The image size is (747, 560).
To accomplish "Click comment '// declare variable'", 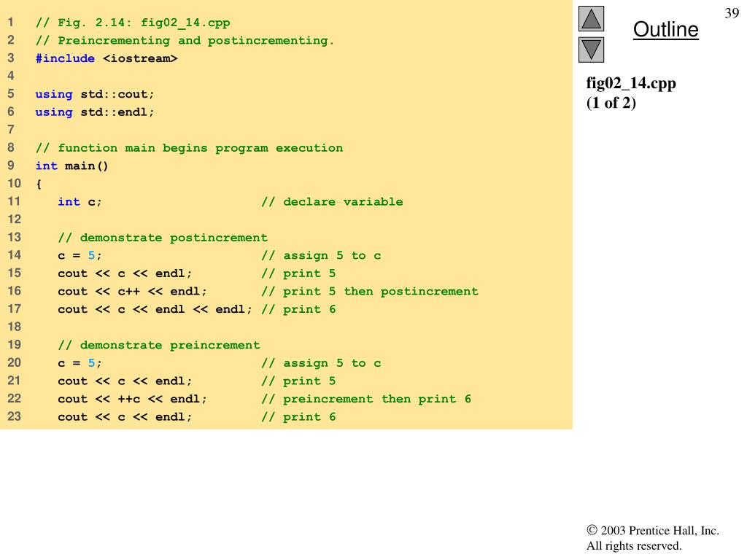I will pyautogui.click(x=332, y=202).
